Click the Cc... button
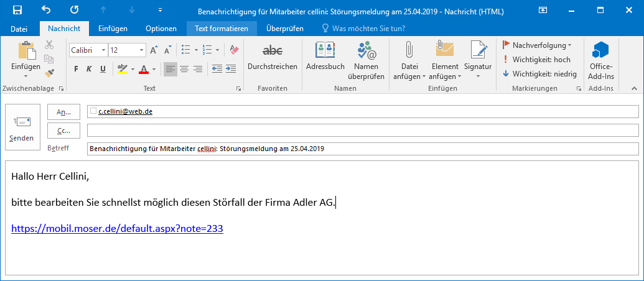This screenshot has width=644, height=281. [x=63, y=131]
